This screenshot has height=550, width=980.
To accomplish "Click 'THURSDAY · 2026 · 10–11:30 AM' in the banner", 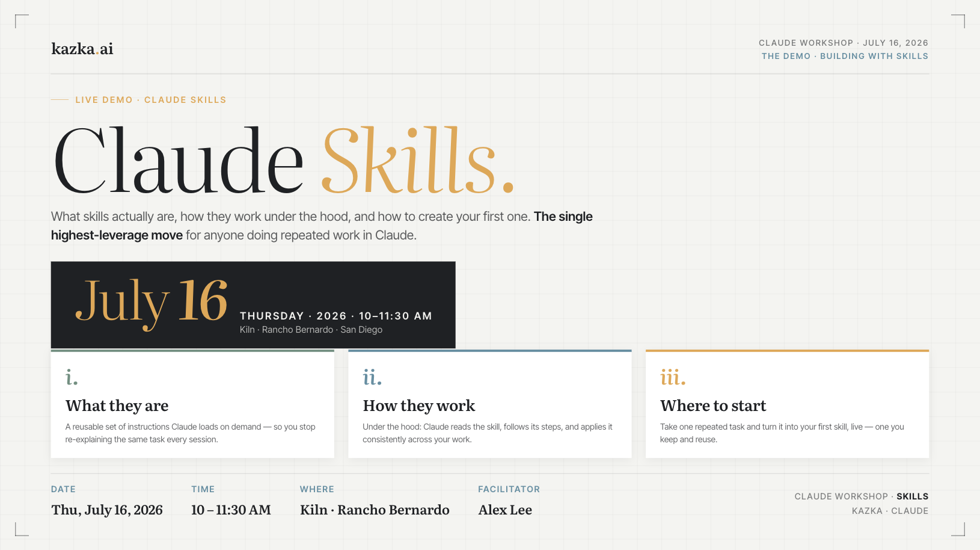I will [x=336, y=316].
